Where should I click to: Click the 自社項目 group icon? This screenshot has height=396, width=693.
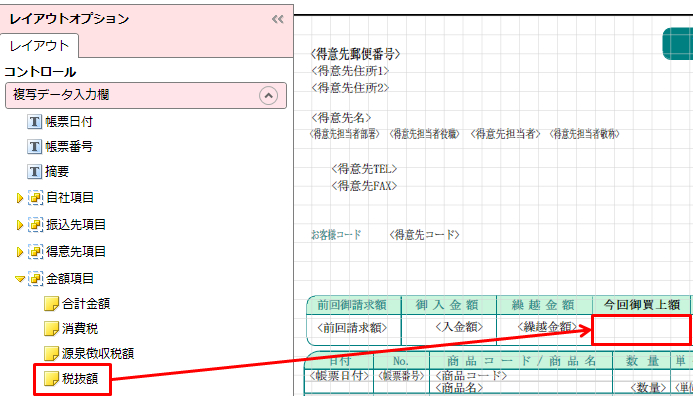(35, 198)
